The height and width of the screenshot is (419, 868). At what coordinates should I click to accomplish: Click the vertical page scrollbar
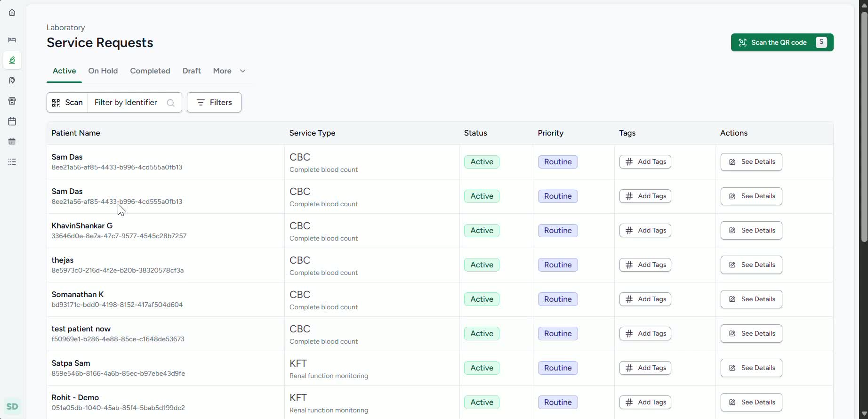coord(864,127)
